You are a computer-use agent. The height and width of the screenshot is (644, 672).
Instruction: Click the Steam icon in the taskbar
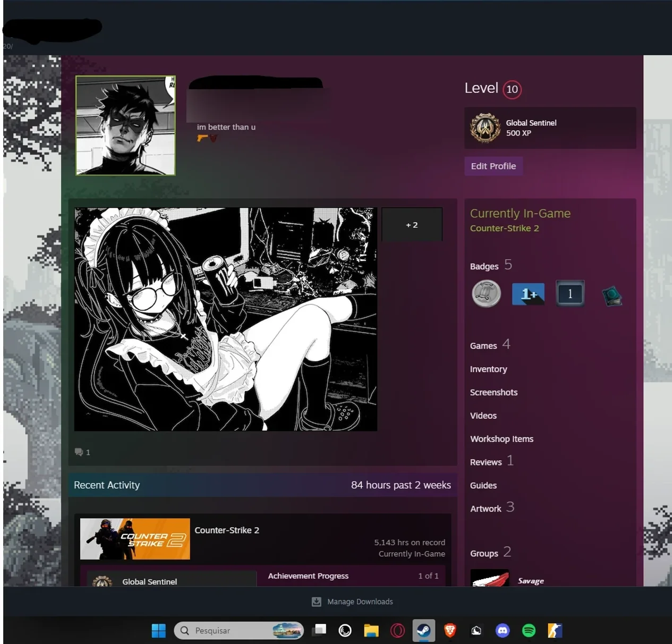(424, 630)
